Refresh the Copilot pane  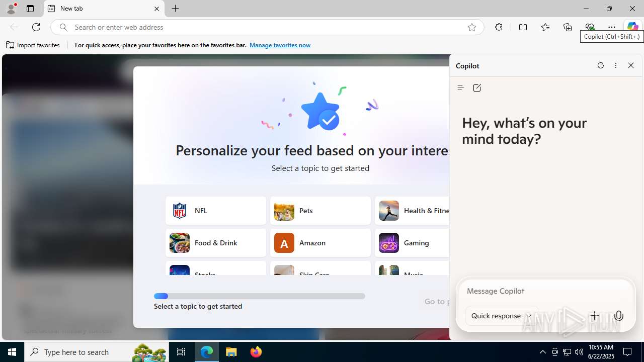pos(601,65)
